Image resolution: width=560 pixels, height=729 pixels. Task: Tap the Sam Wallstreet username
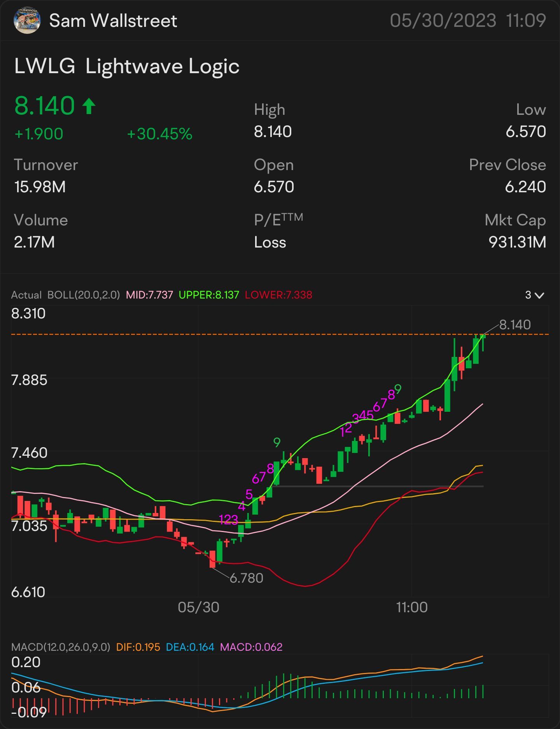tap(113, 21)
